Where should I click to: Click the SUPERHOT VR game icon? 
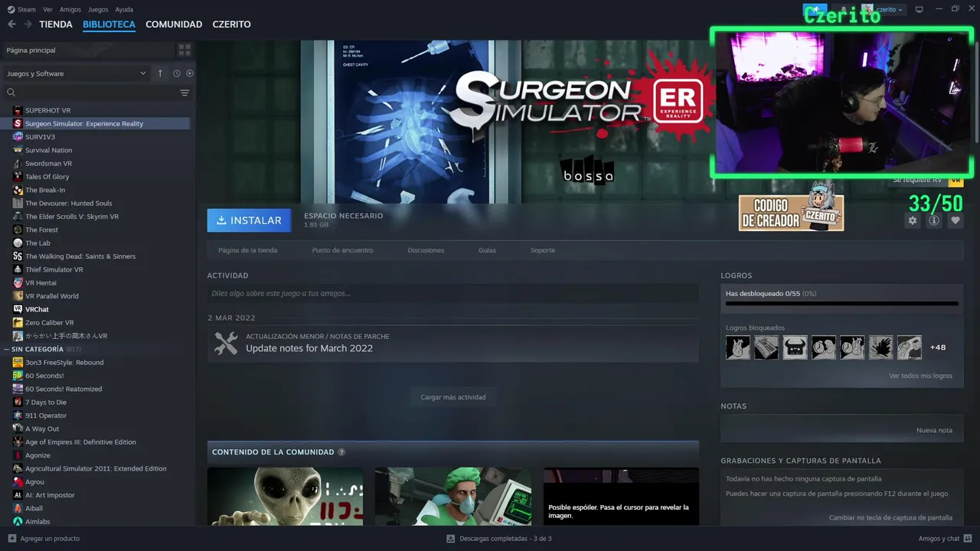(18, 110)
